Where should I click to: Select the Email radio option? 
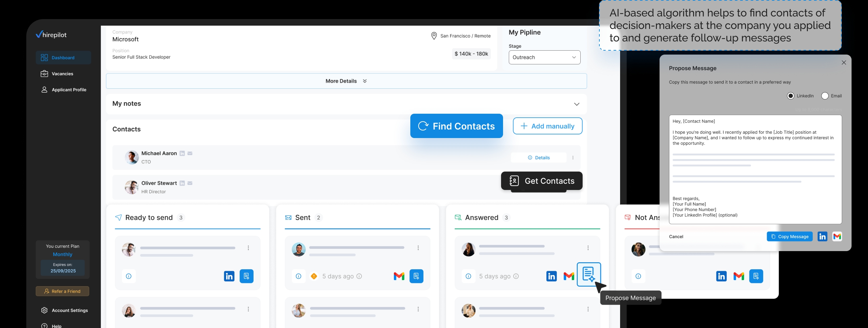coord(825,96)
